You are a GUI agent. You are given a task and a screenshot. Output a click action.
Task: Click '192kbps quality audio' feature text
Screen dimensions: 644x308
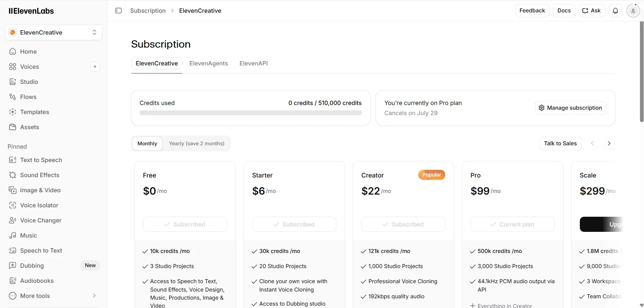click(x=396, y=297)
